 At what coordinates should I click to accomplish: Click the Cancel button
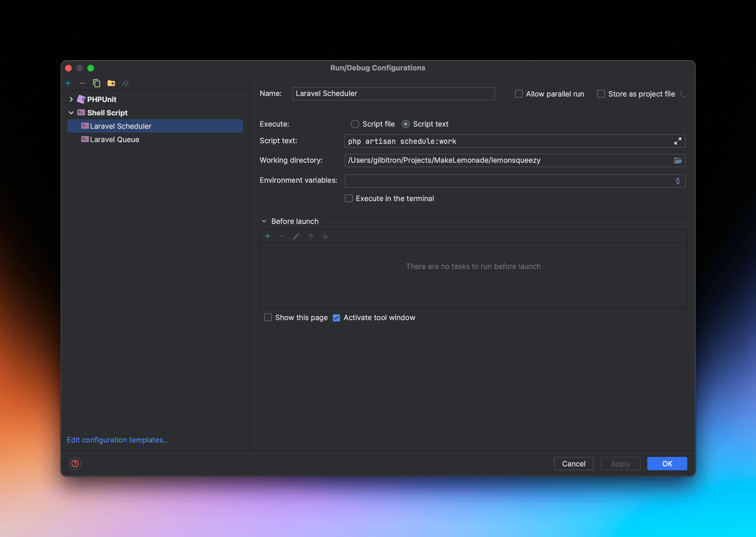[574, 464]
